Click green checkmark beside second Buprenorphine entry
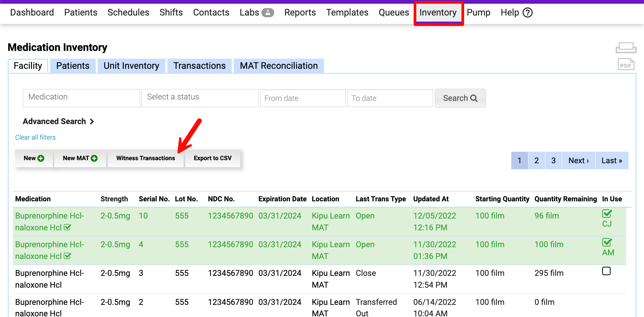This screenshot has width=644, height=317. (67, 256)
